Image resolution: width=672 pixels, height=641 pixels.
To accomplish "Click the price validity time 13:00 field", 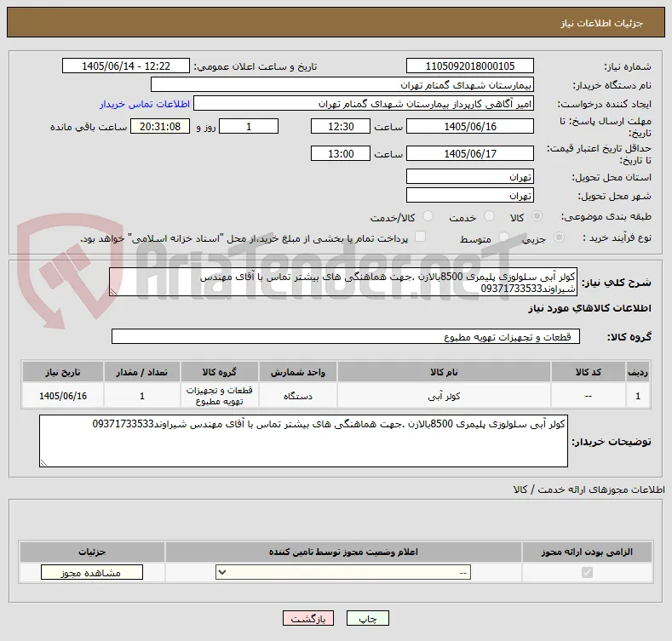I will (x=341, y=153).
